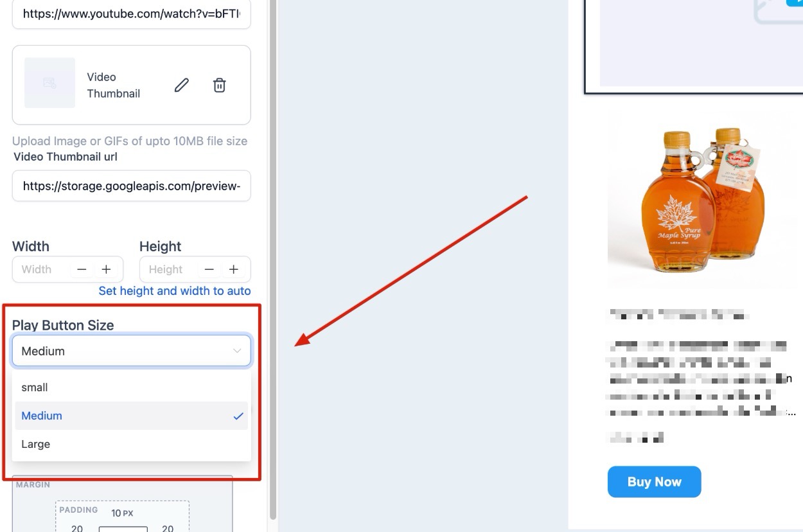Focus the YouTube video URL field
Image resolution: width=803 pixels, height=532 pixels.
coord(131,13)
